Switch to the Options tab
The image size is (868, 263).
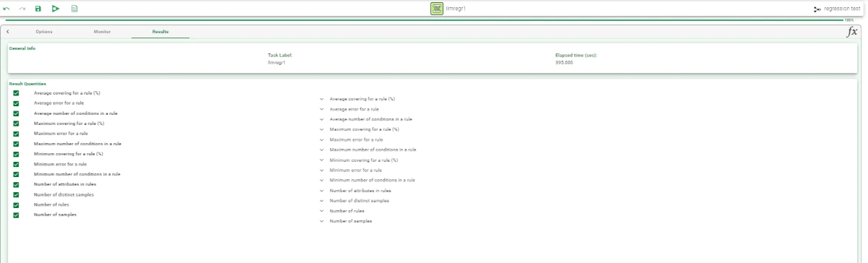[x=44, y=32]
